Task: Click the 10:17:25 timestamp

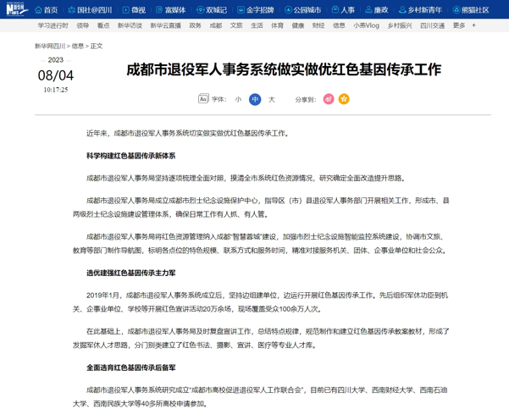Action: tap(56, 90)
